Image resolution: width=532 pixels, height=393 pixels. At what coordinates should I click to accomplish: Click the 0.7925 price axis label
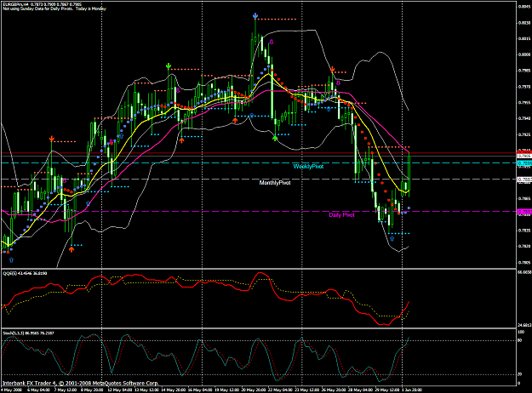(x=524, y=134)
